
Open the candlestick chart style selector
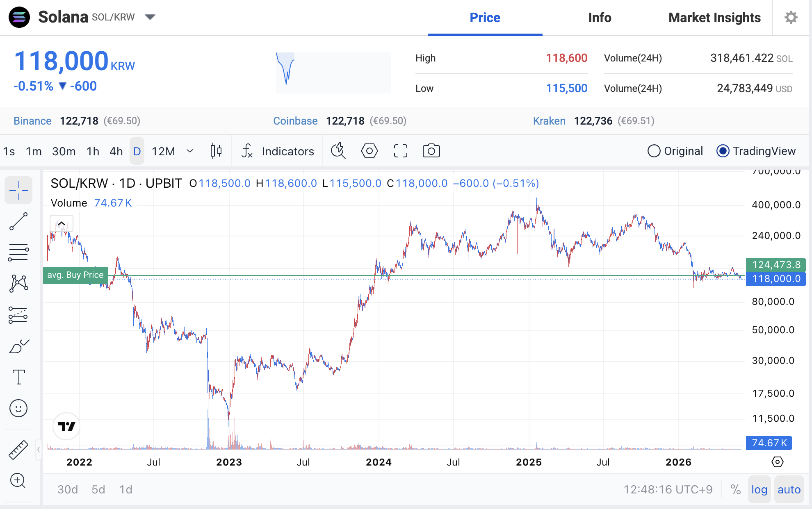(216, 151)
